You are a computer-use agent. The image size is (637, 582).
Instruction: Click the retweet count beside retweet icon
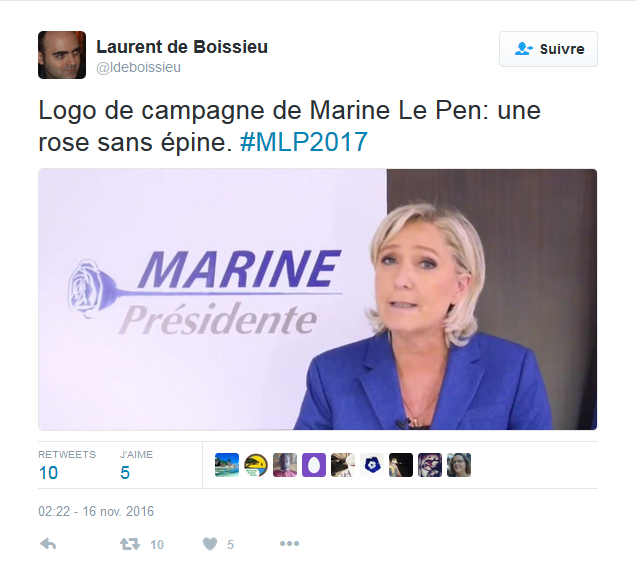click(157, 544)
